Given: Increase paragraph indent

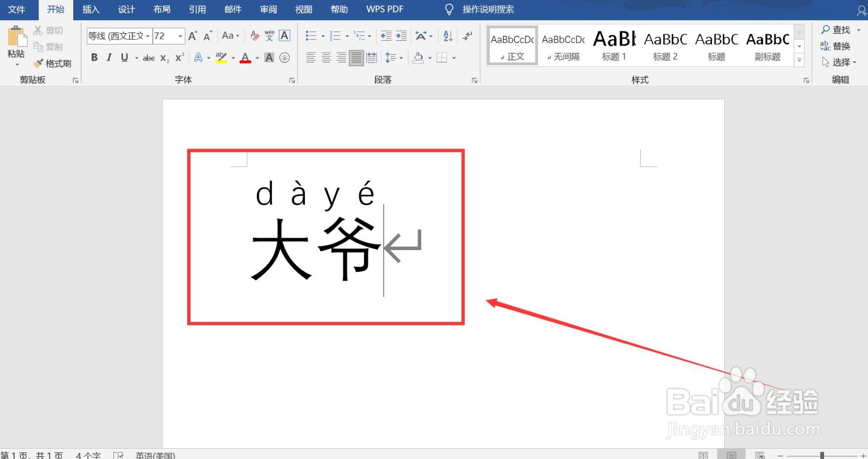Looking at the screenshot, I should click(x=401, y=36).
